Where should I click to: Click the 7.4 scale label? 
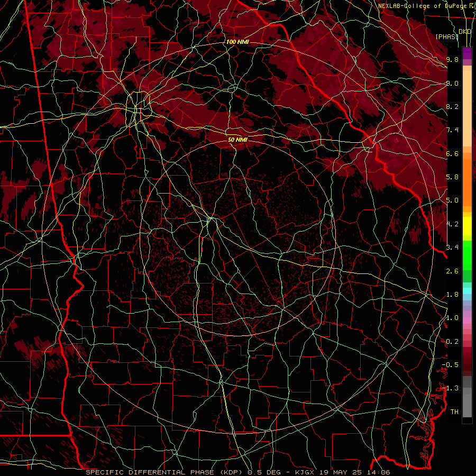click(x=452, y=130)
